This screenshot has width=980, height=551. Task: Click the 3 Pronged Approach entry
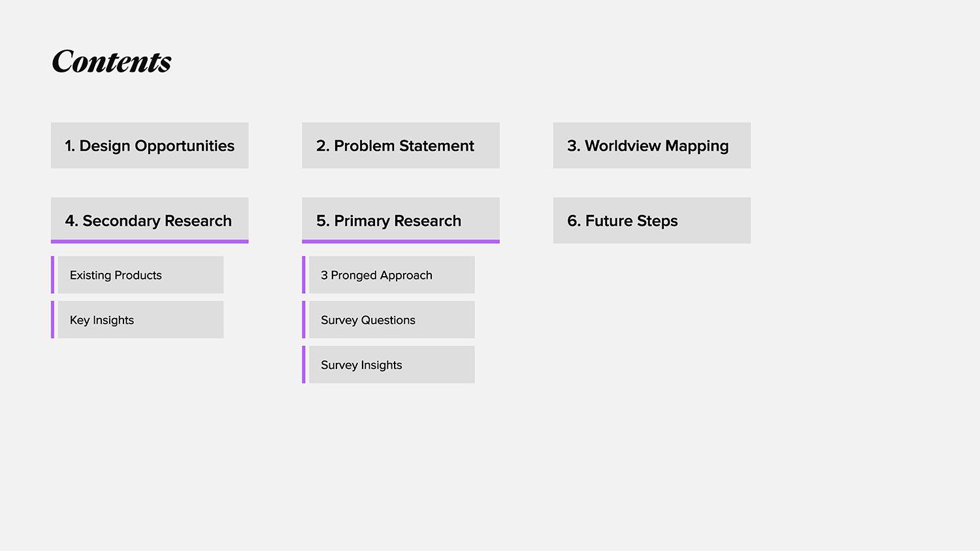tap(391, 275)
